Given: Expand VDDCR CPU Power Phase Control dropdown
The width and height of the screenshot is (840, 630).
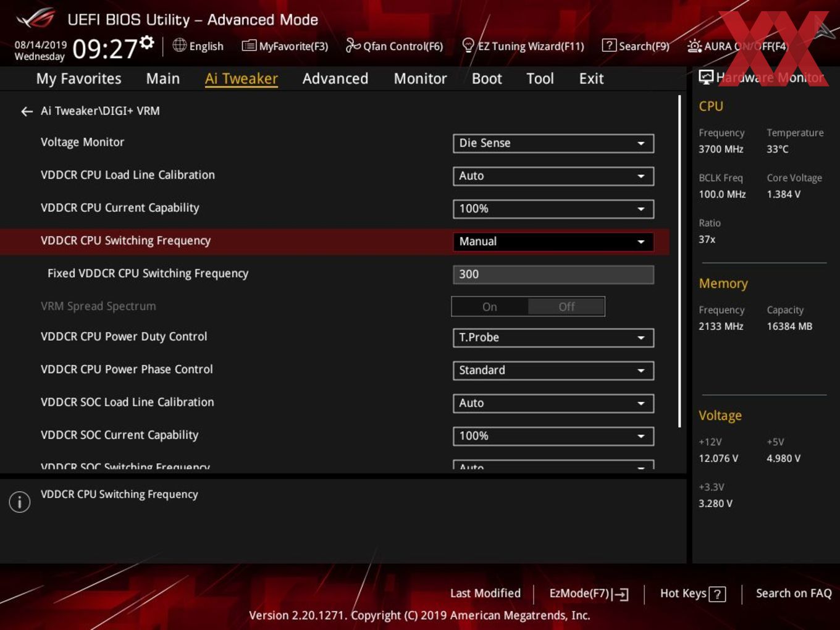Looking at the screenshot, I should (x=553, y=371).
